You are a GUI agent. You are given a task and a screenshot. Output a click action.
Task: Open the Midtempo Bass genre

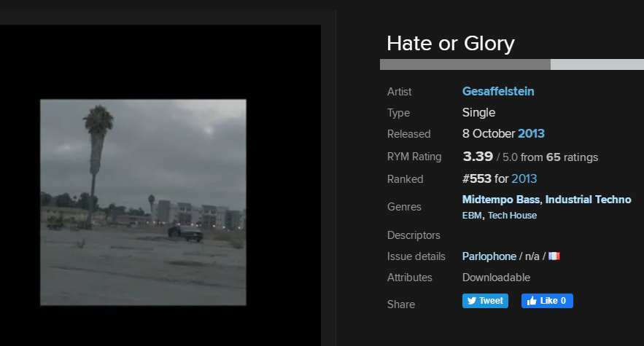(500, 200)
